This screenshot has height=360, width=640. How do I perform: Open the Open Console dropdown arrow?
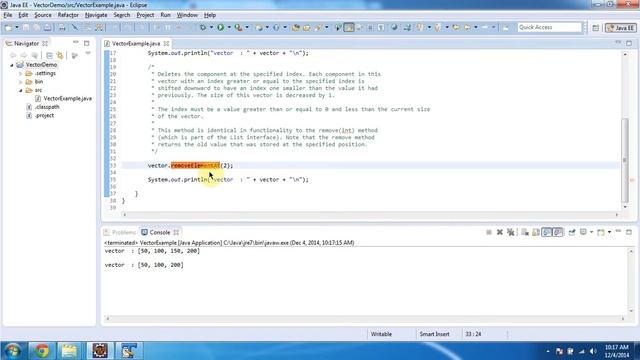pyautogui.click(x=609, y=232)
